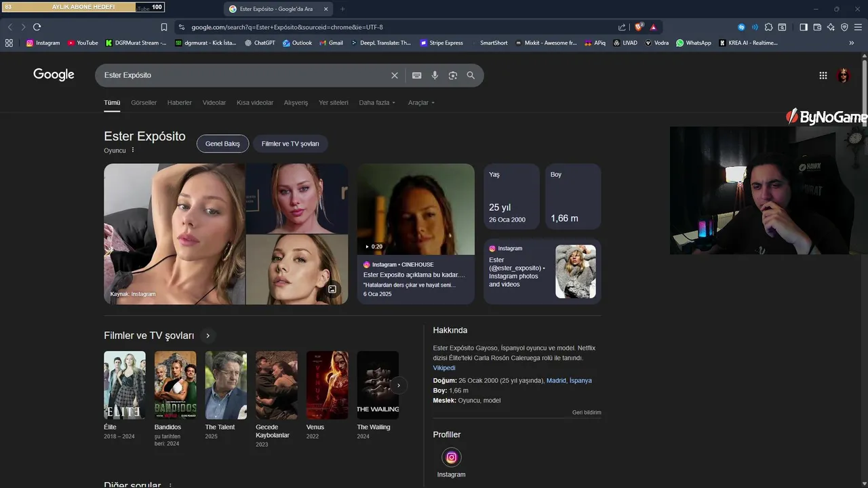Switch to the Görseller tab
Viewport: 868px width, 488px height.
[144, 102]
